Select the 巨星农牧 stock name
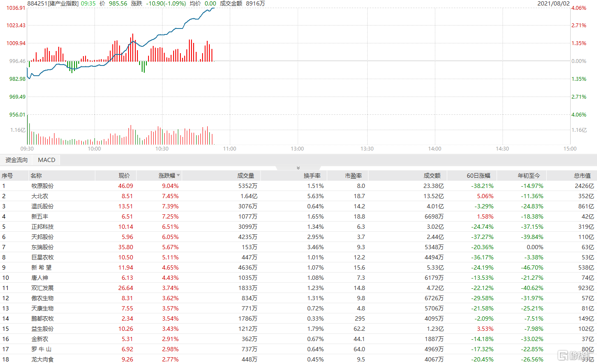Viewport: 597px width, 364px height. click(43, 257)
